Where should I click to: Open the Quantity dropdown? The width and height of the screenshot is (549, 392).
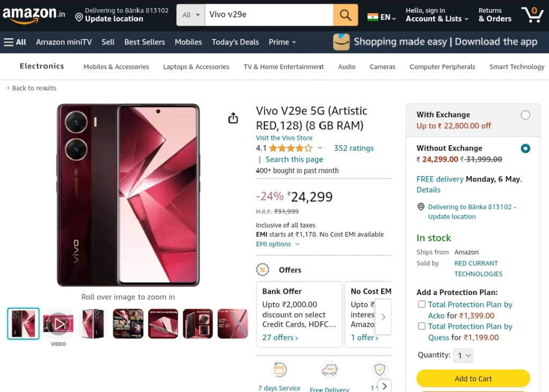pos(463,356)
